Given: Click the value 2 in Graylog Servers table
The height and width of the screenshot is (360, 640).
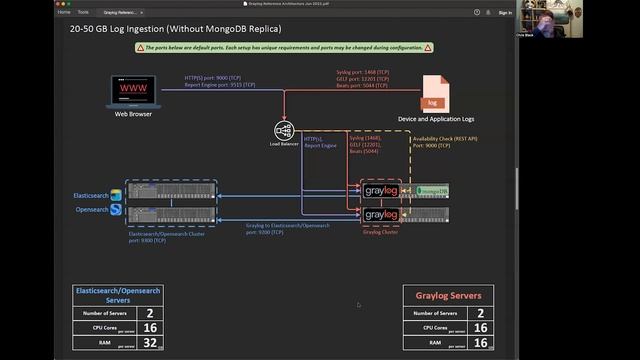Looking at the screenshot, I should point(480,313).
